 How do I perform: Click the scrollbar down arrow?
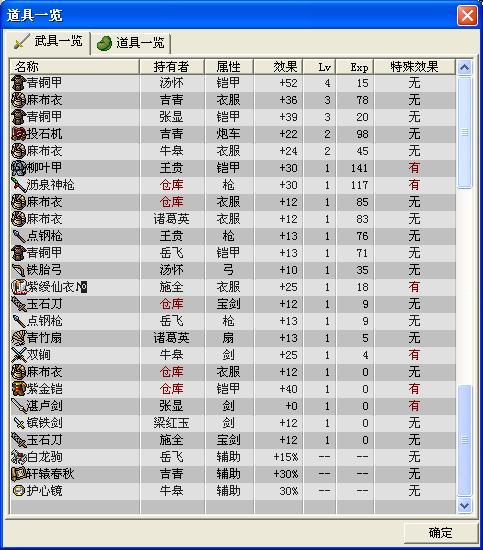pos(464,505)
